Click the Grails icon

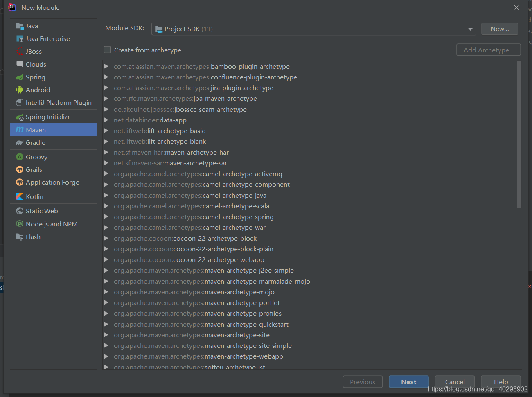pyautogui.click(x=19, y=169)
